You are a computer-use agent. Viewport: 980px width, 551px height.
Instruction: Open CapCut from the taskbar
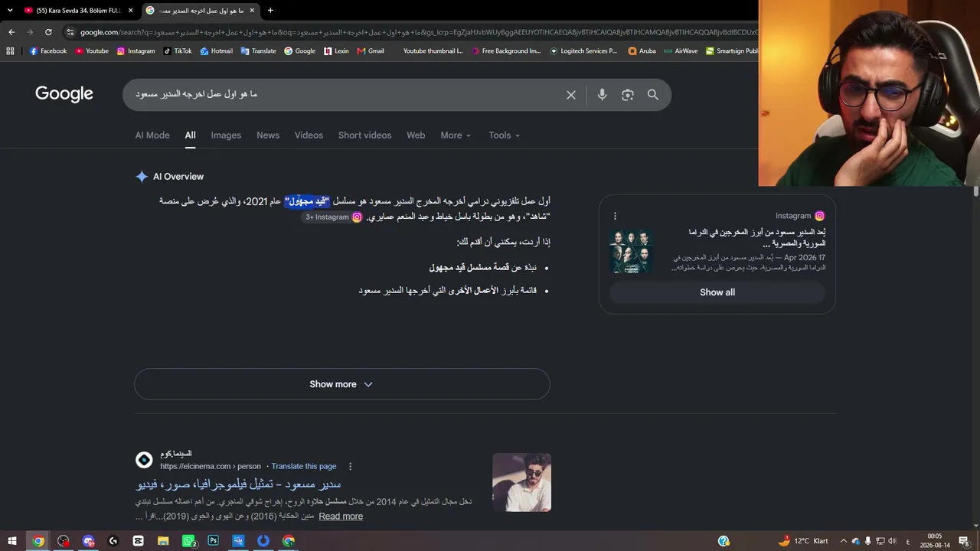[x=138, y=541]
